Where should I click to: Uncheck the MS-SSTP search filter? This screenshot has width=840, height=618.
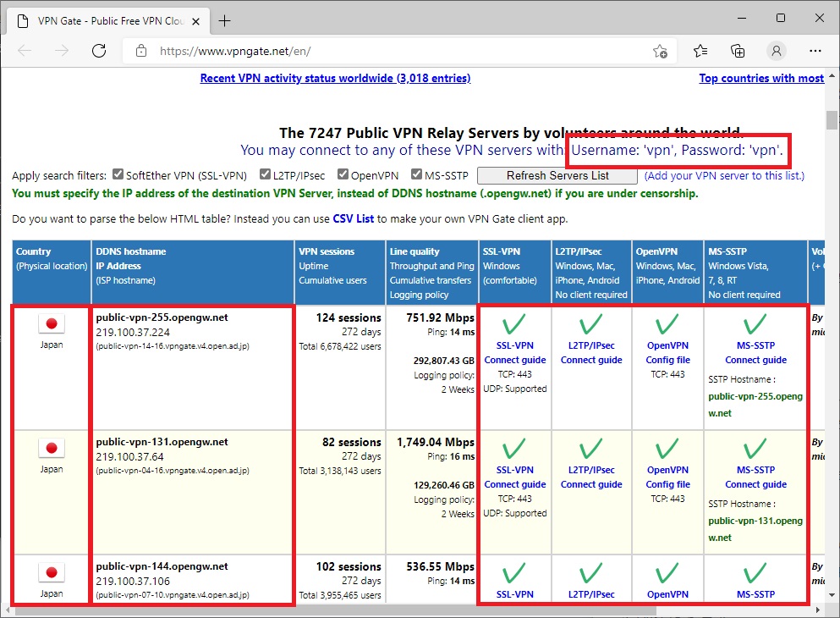pyautogui.click(x=416, y=174)
